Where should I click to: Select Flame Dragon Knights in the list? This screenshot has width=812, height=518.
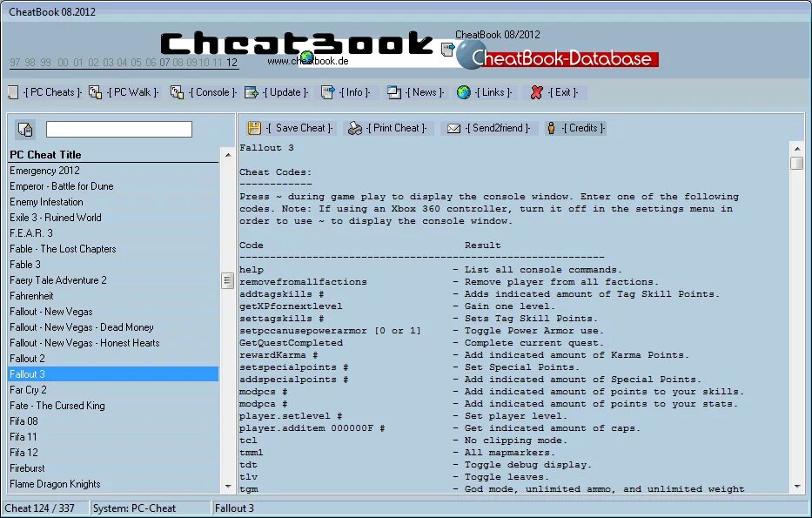click(x=113, y=484)
